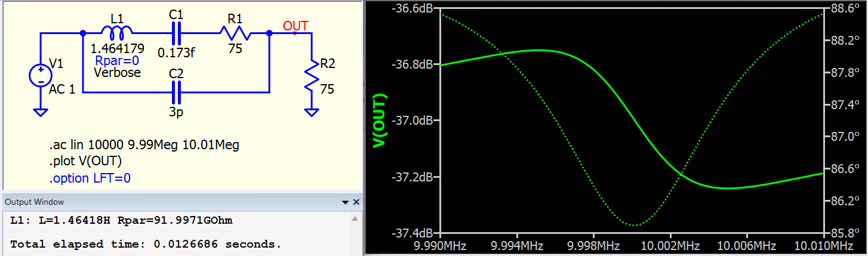Select the R2 resistor symbol
Viewport: 868px width, 256px height.
[311, 75]
